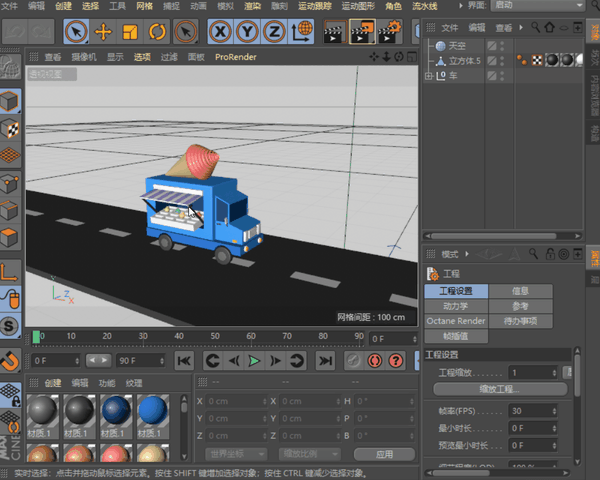Switch to the 动力学 tab
Image resolution: width=600 pixels, height=480 pixels.
455,306
